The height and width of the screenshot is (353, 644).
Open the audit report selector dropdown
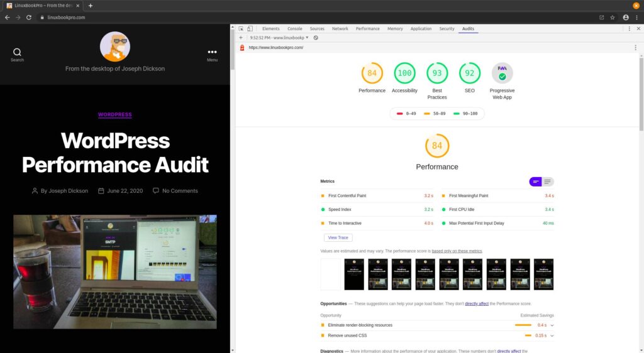click(x=279, y=38)
